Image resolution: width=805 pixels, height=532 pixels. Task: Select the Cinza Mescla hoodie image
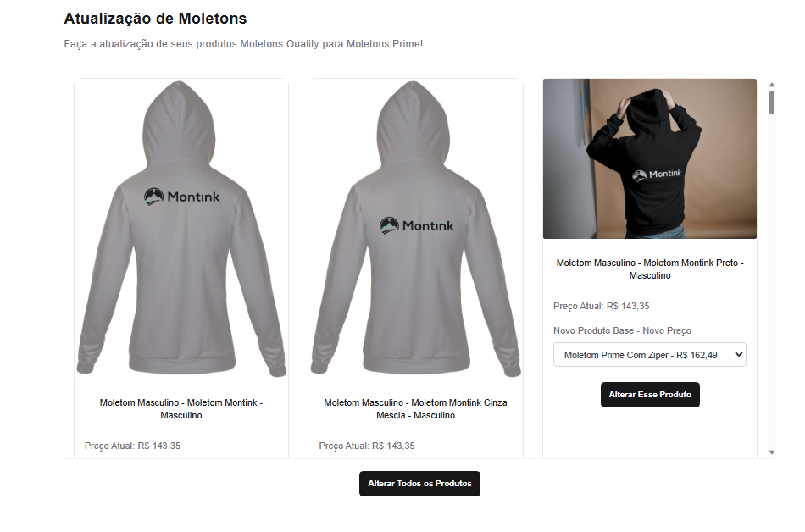(415, 228)
